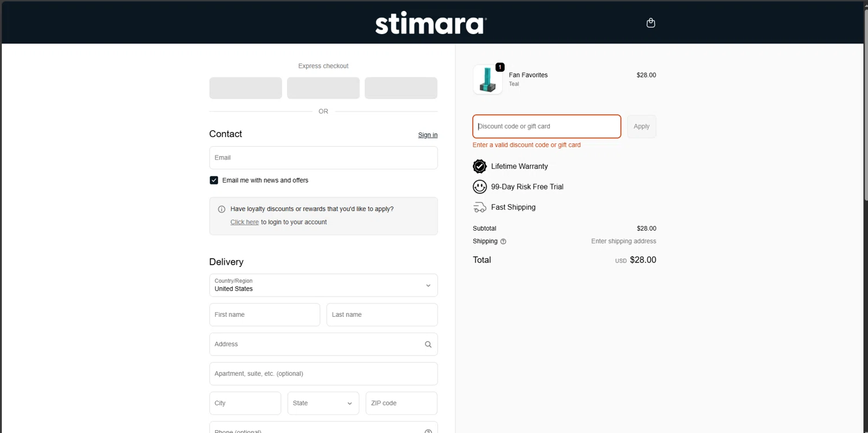Click the stimara logo in header
Screen dimensions: 868x433
[431, 24]
